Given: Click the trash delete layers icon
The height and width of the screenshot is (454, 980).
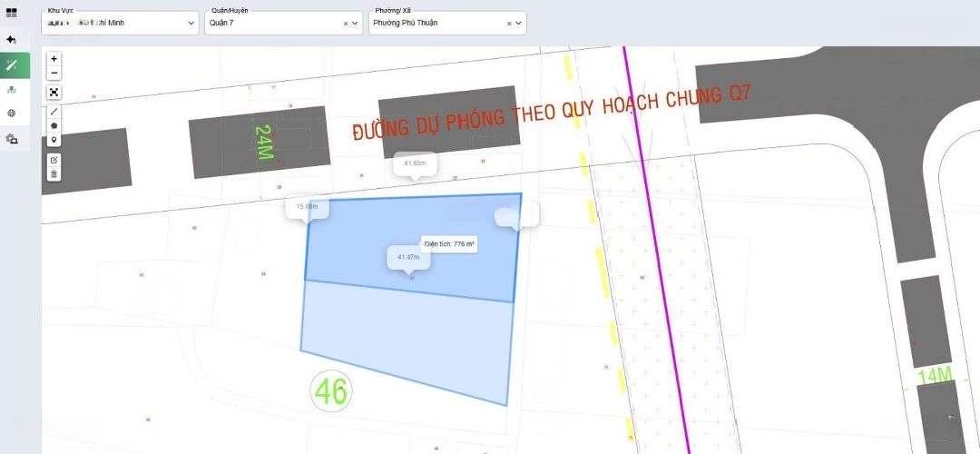Looking at the screenshot, I should click(54, 174).
